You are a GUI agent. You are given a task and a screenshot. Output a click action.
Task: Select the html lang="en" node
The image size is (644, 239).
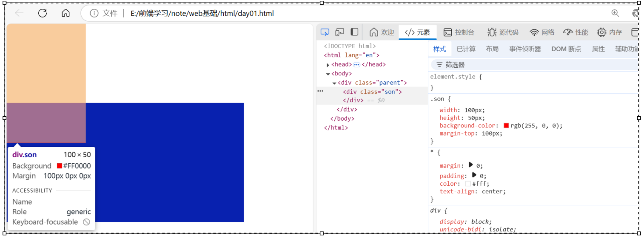click(x=351, y=55)
